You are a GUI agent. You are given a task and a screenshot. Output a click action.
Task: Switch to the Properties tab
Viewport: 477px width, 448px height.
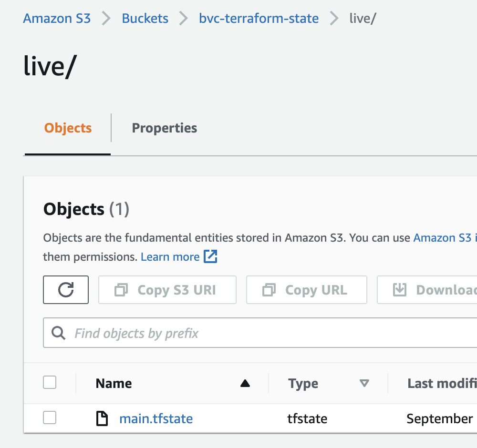coord(164,128)
